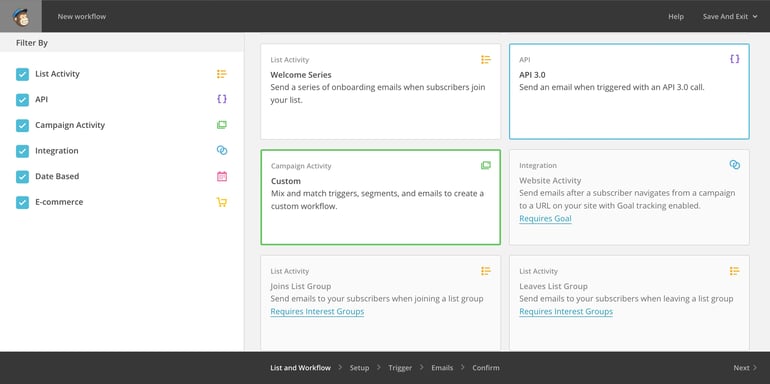Click the integration icon on Website Activity card
This screenshot has height=384, width=770.
coord(734,165)
